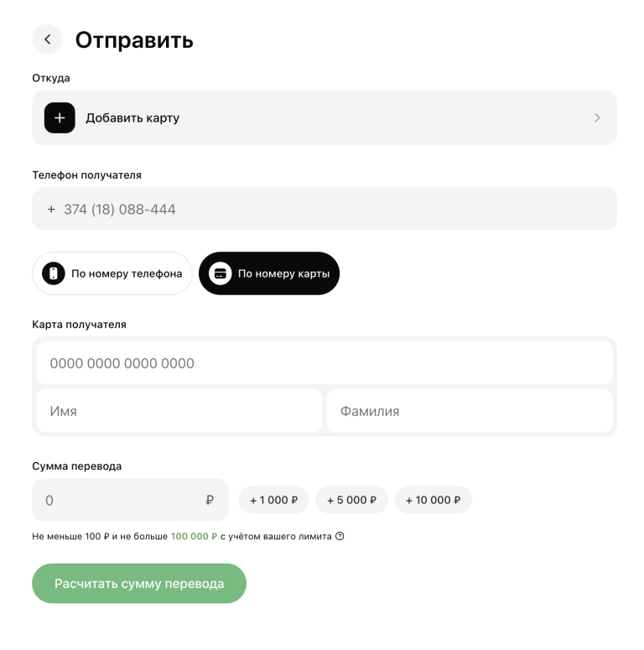644x650 pixels.
Task: Open the «Добавить карту» source selector
Action: pyautogui.click(x=325, y=117)
